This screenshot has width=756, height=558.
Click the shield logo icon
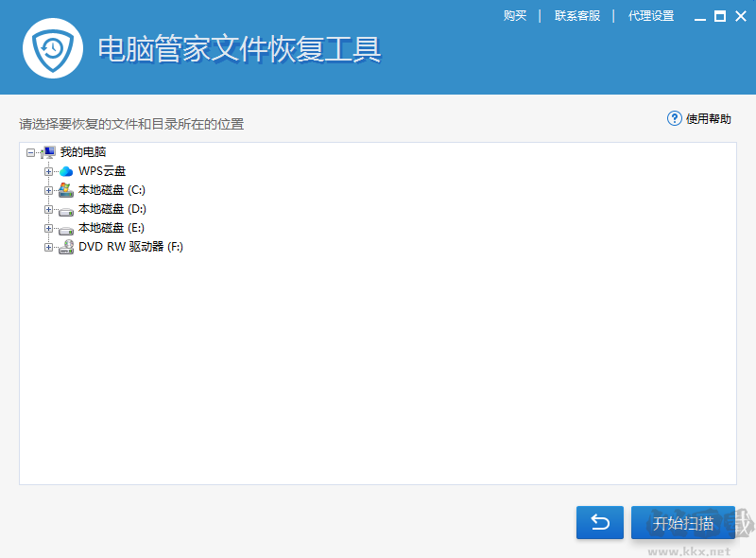52,47
